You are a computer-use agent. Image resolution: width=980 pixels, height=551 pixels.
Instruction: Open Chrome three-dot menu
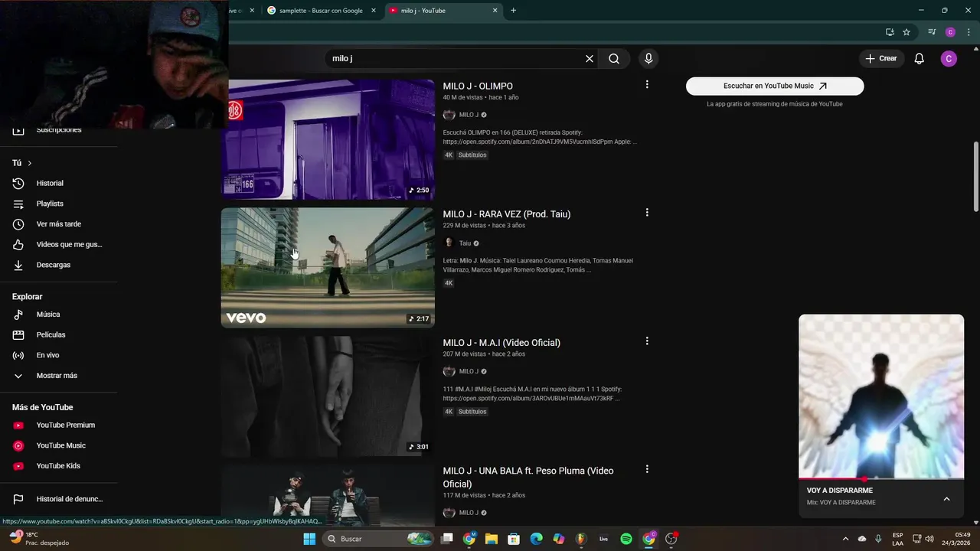click(x=969, y=32)
